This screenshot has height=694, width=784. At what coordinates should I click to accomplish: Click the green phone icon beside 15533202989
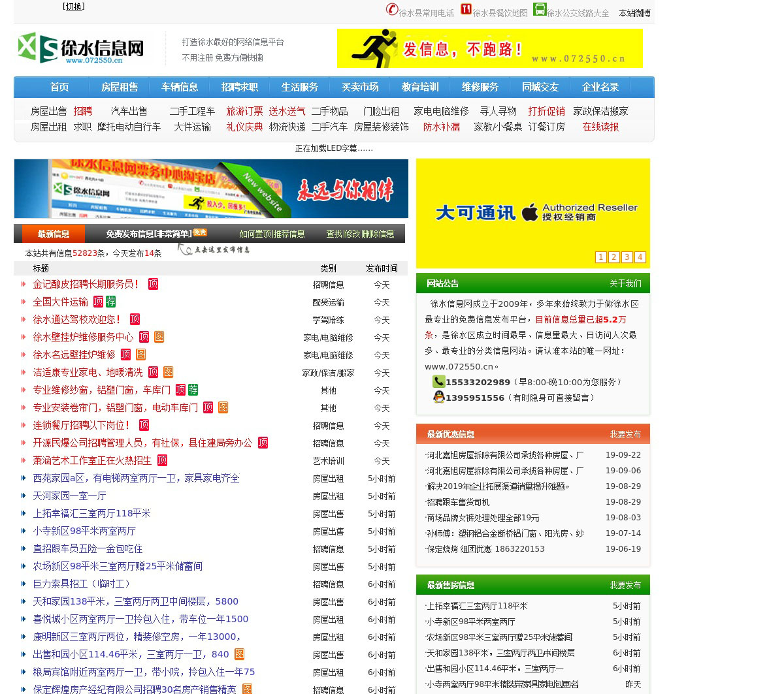point(438,382)
